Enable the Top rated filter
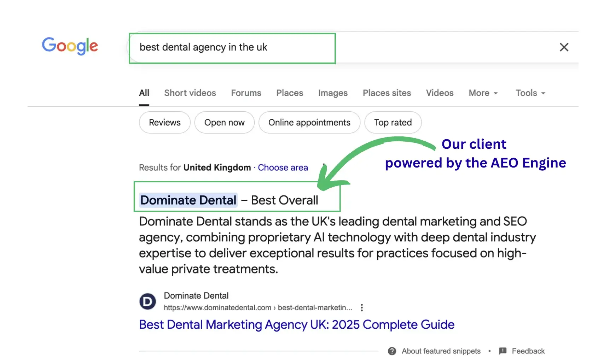Viewport: 604px width, 364px height. coord(393,122)
